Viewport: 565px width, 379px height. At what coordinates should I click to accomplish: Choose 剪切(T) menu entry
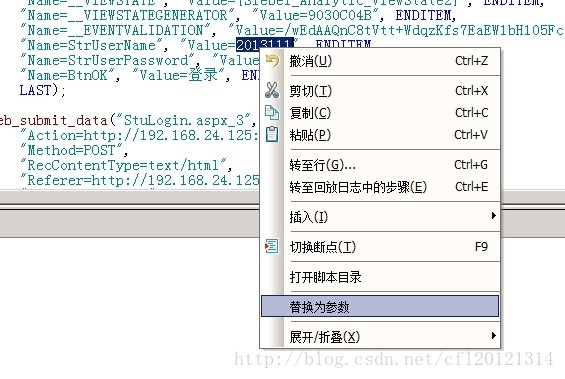click(380, 90)
